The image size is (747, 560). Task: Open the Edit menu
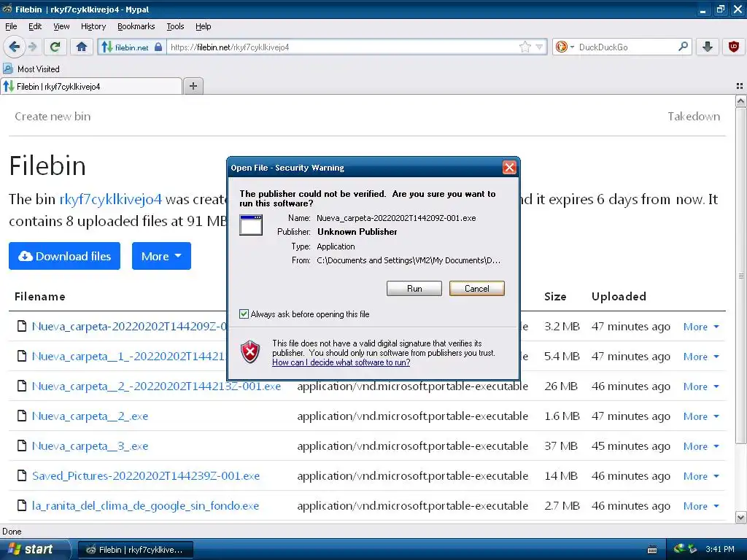click(35, 26)
